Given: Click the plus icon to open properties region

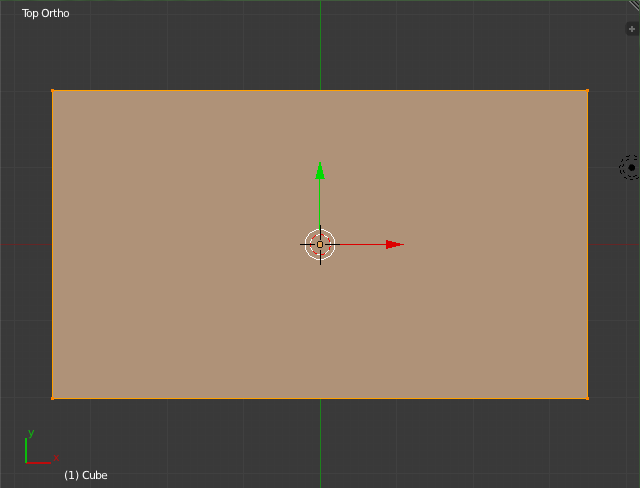Looking at the screenshot, I should pyautogui.click(x=631, y=30).
